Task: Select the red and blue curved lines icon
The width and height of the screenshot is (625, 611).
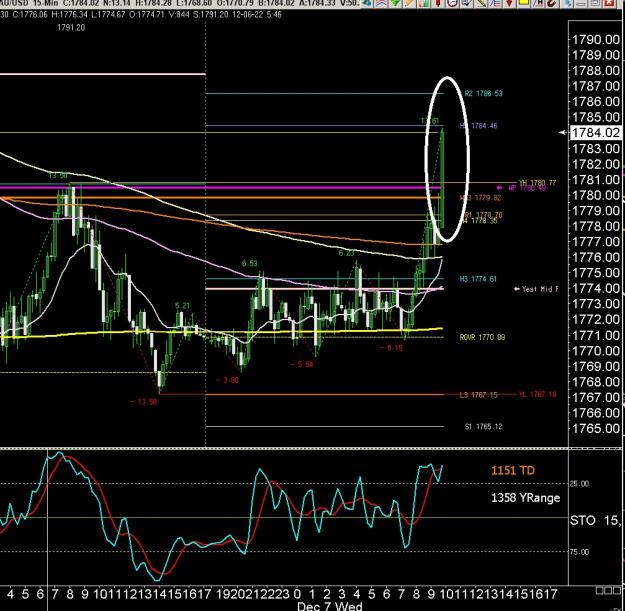Action: [381, 3]
